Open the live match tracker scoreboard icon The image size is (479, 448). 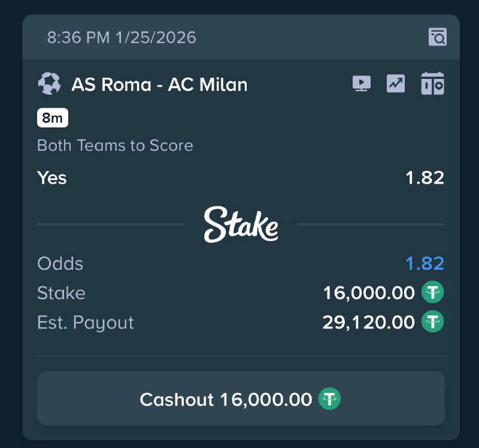pos(432,84)
